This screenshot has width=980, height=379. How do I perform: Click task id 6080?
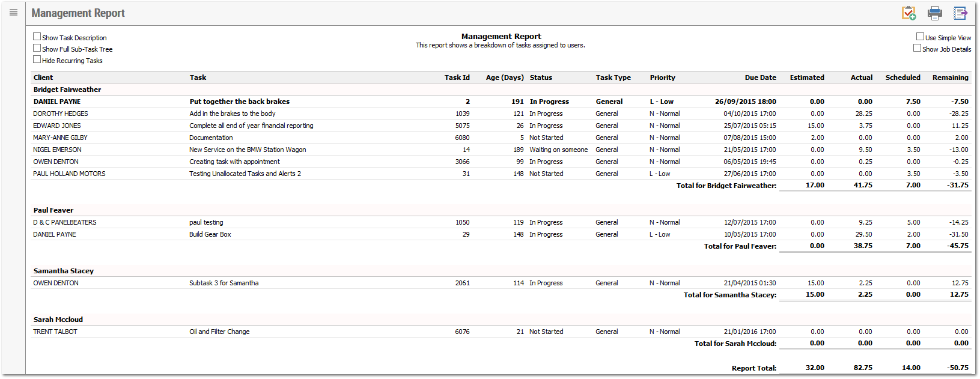pyautogui.click(x=463, y=138)
